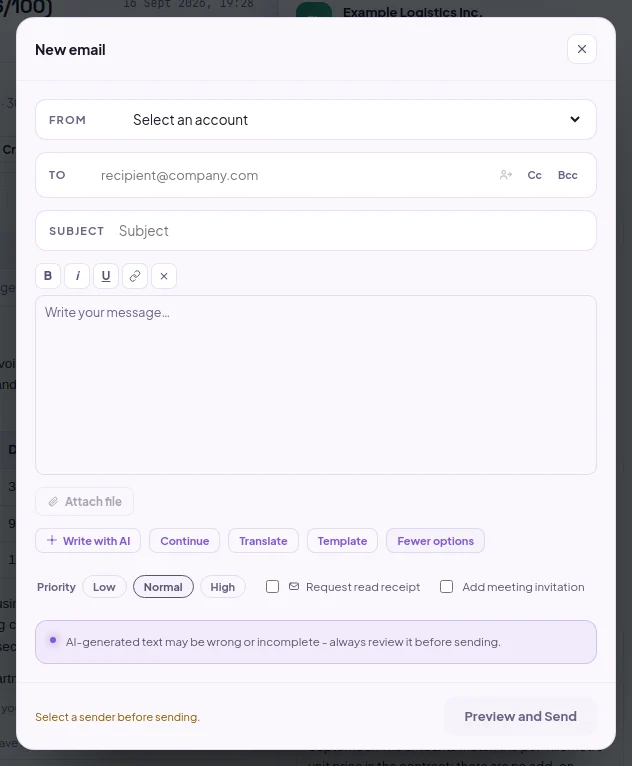Open the From account dropdown
632x766 pixels.
coord(316,120)
